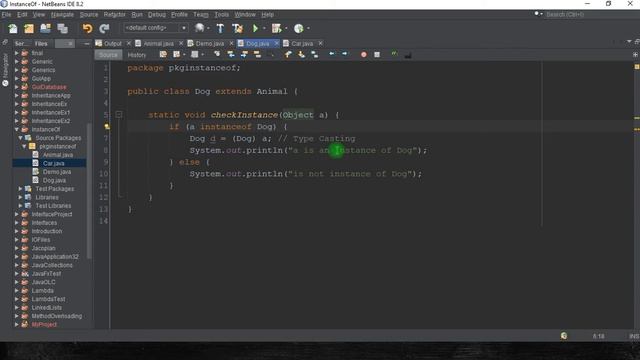This screenshot has width=640, height=360.
Task: Open the Debug menu
Action: tap(157, 14)
